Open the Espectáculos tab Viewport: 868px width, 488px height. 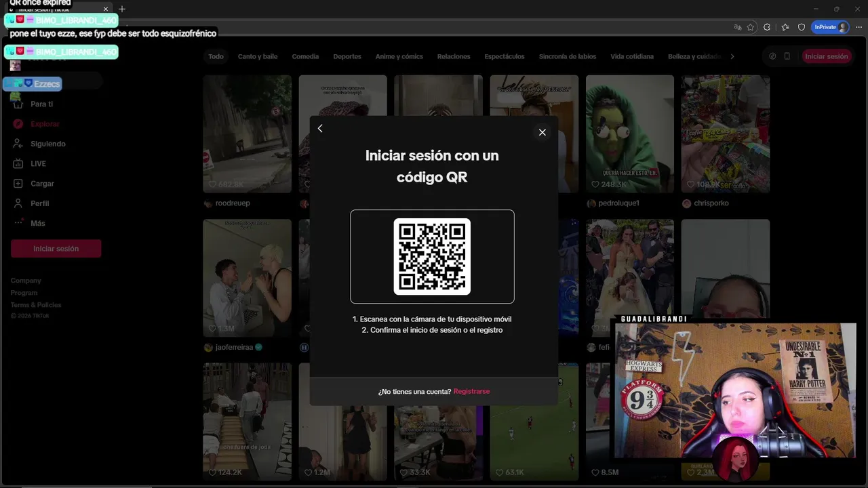click(505, 56)
